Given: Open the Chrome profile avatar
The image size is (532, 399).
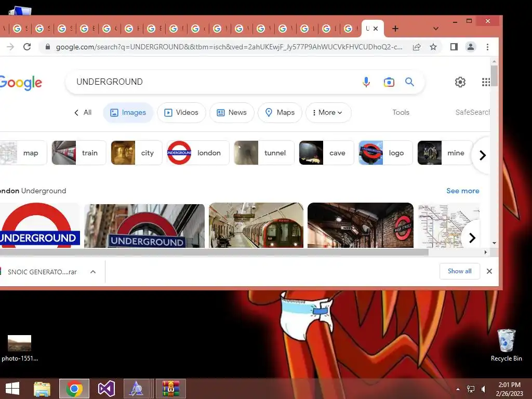Looking at the screenshot, I should (471, 47).
